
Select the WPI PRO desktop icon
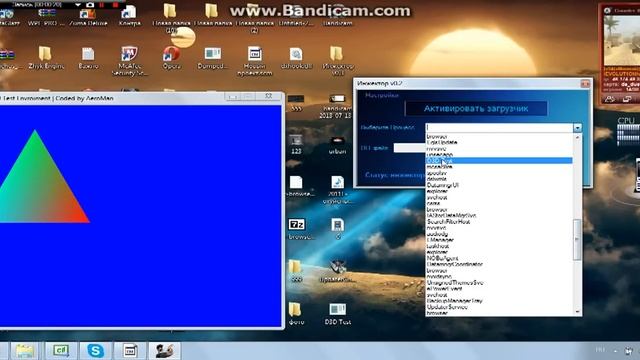pos(46,16)
